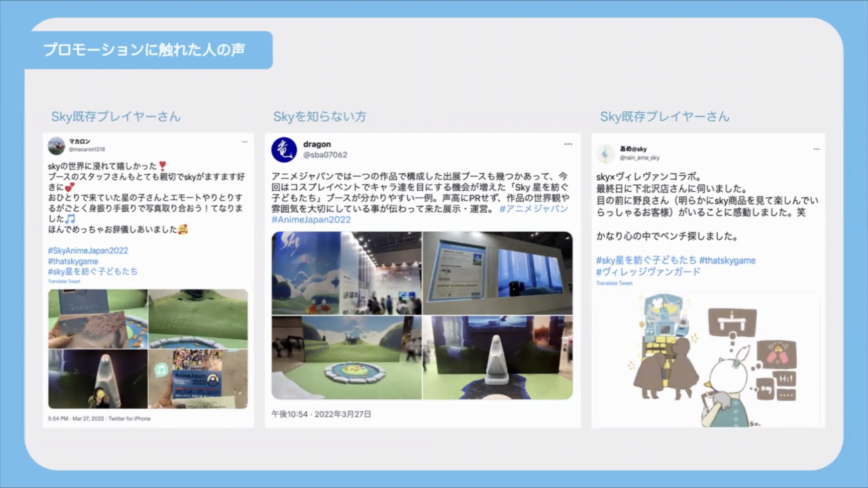Open dragon's photo of the round pond display
The image size is (868, 488).
(346, 357)
